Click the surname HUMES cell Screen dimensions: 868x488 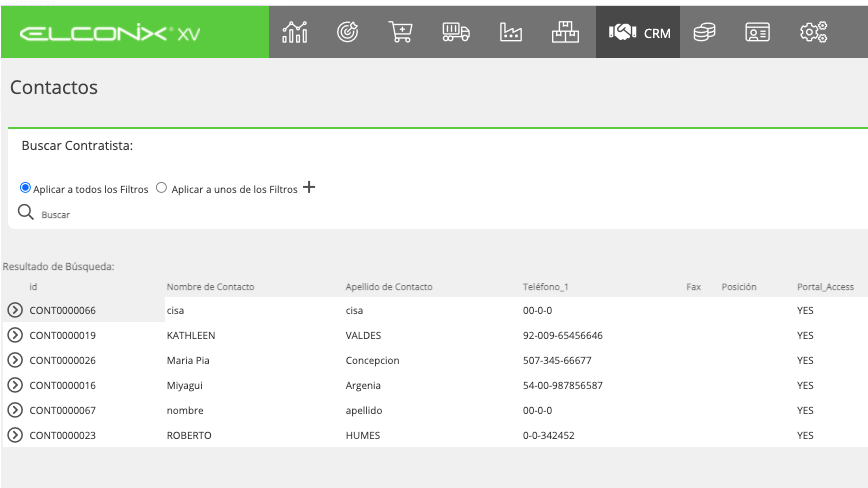click(x=363, y=435)
